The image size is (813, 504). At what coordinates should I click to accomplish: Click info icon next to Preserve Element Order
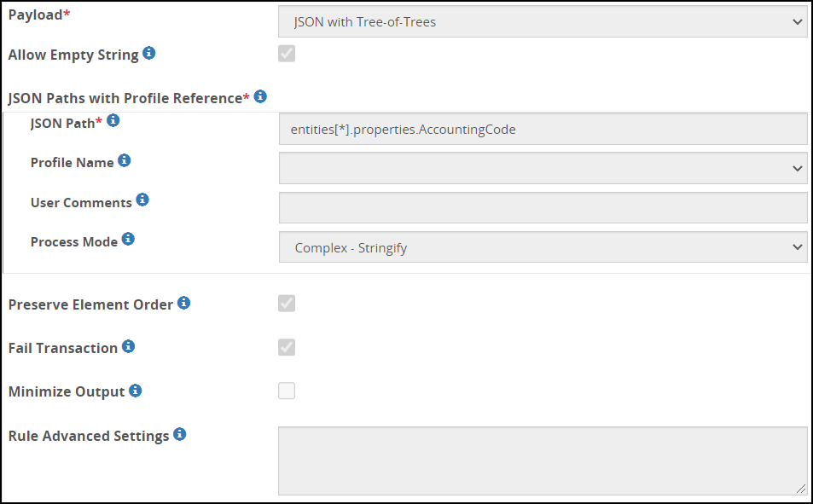point(183,303)
